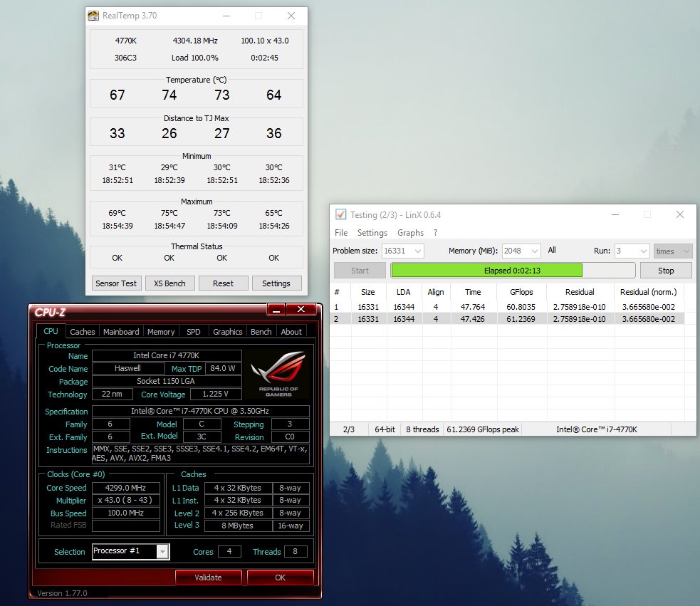Click the 61.2369 GFlops peak status entry

483,429
